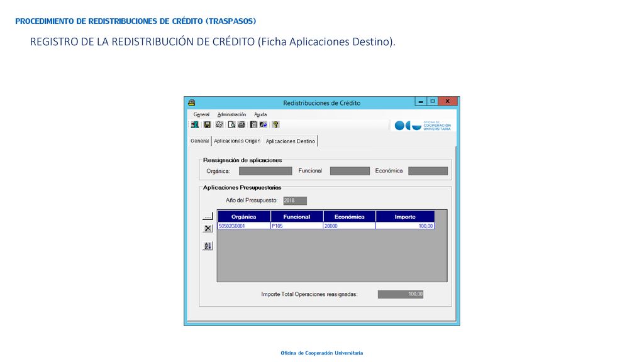Switch to Aplicaciones Origen tab
The width and height of the screenshot is (644, 362).
[237, 141]
